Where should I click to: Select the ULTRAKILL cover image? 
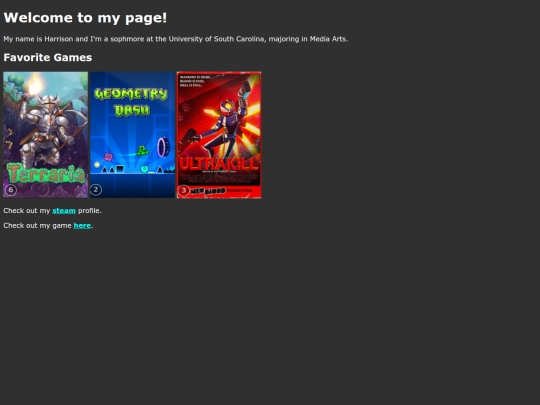pyautogui.click(x=219, y=135)
